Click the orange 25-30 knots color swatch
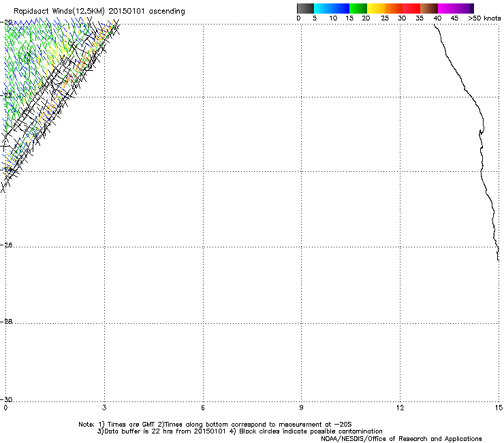The width and height of the screenshot is (504, 443). coord(394,8)
